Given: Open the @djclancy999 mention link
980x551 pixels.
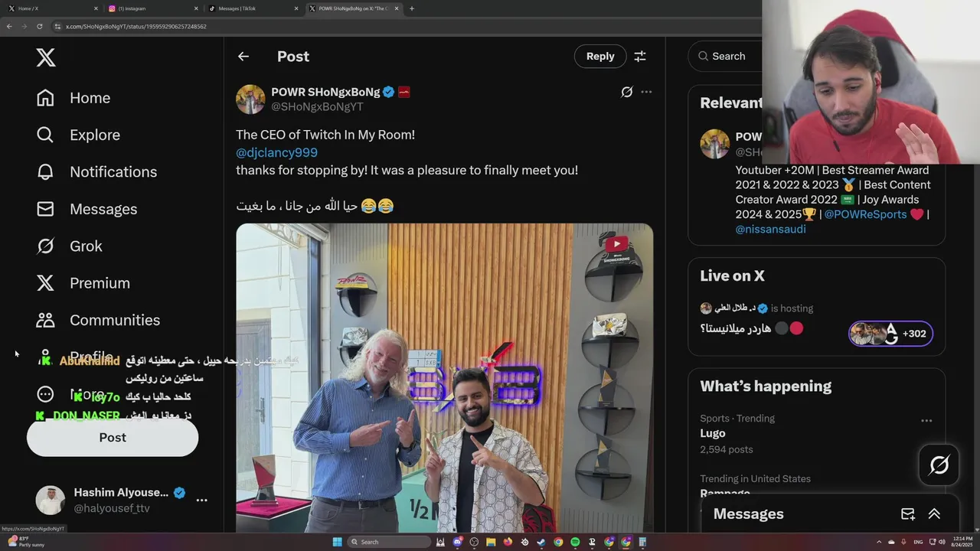Looking at the screenshot, I should coord(276,152).
